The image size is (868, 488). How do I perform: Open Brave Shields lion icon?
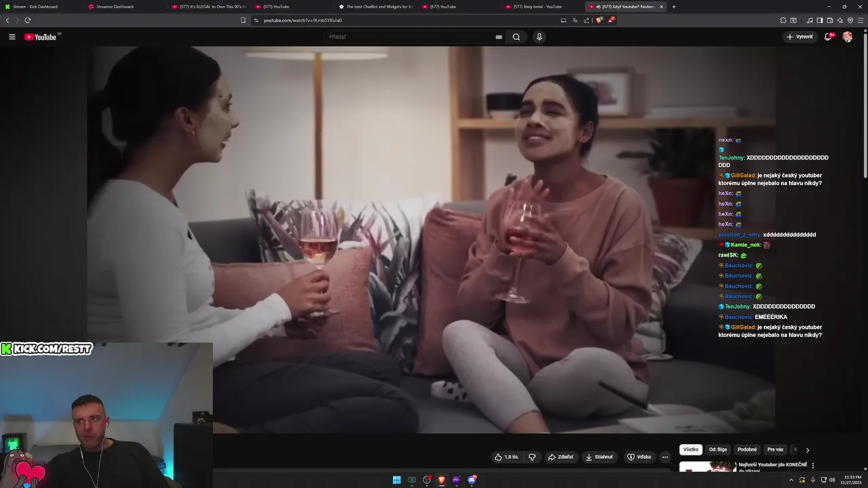[x=599, y=20]
